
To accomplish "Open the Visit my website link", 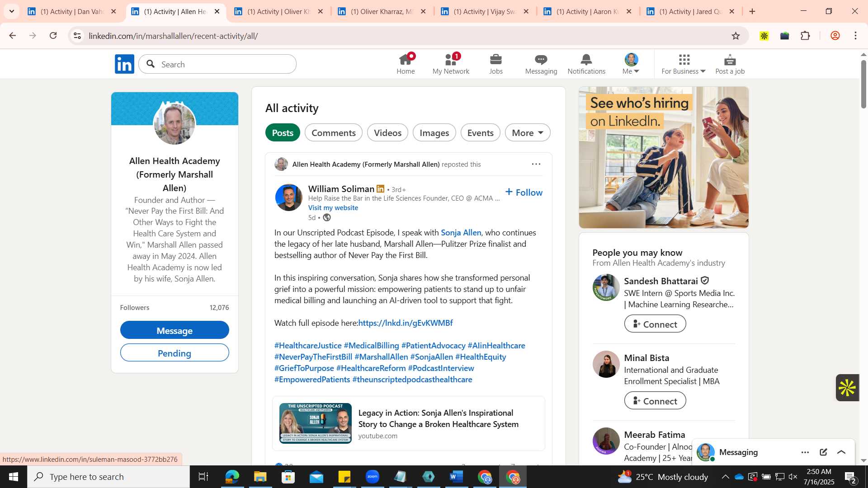I will point(333,208).
